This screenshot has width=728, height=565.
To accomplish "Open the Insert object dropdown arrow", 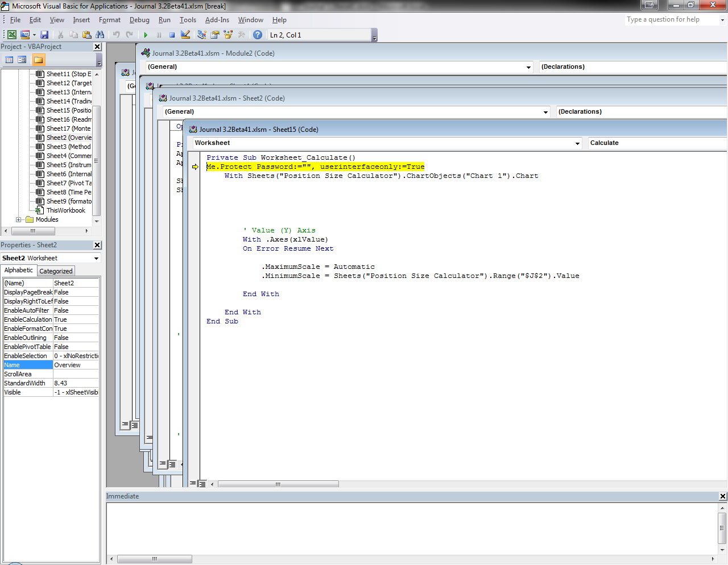I will [34, 35].
